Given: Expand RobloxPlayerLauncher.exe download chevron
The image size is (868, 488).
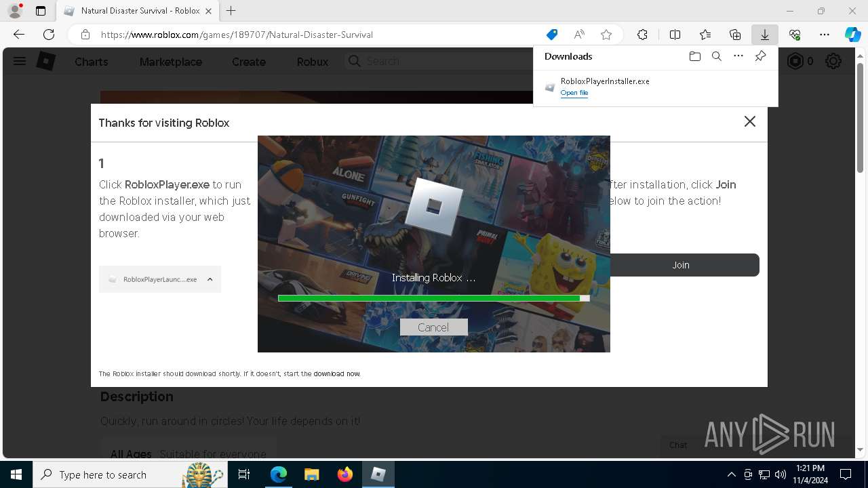Looking at the screenshot, I should coord(210,279).
